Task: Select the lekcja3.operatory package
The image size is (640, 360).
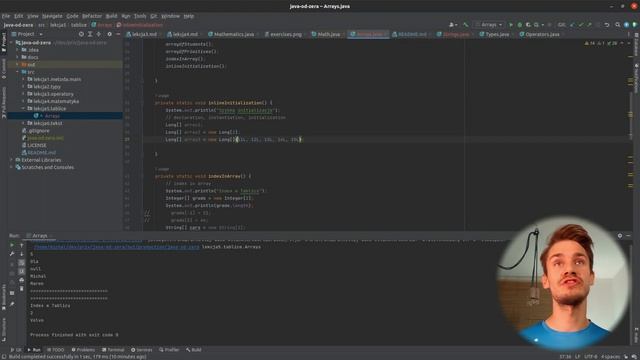Action: pyautogui.click(x=53, y=94)
